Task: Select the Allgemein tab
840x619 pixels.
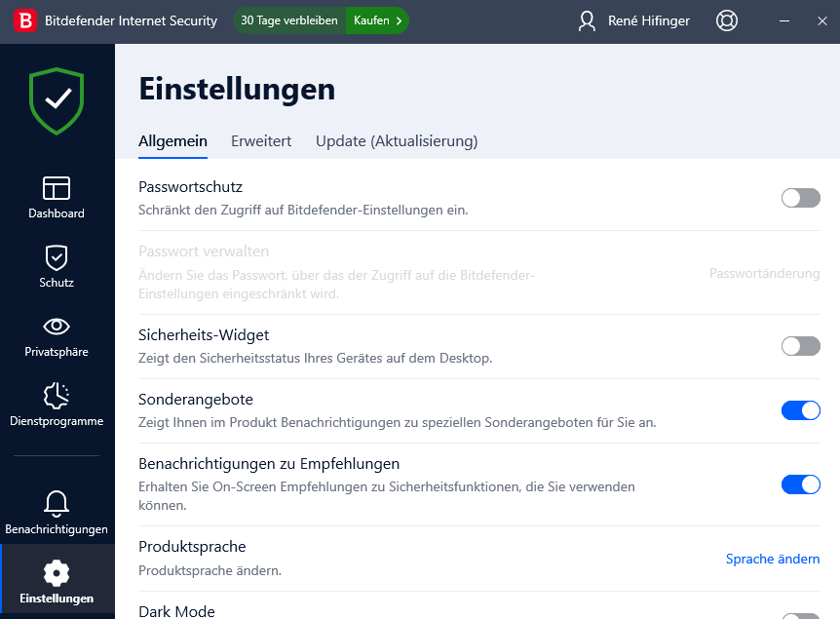Action: (x=172, y=141)
